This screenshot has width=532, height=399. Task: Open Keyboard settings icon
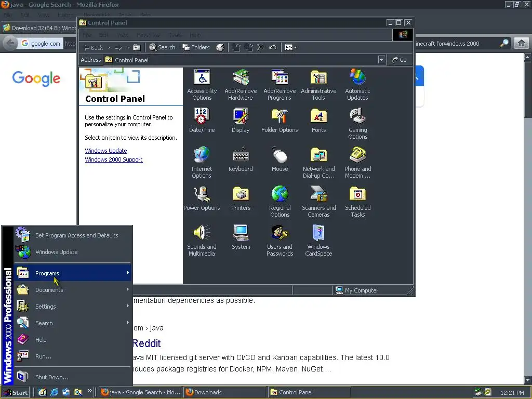pos(241,159)
